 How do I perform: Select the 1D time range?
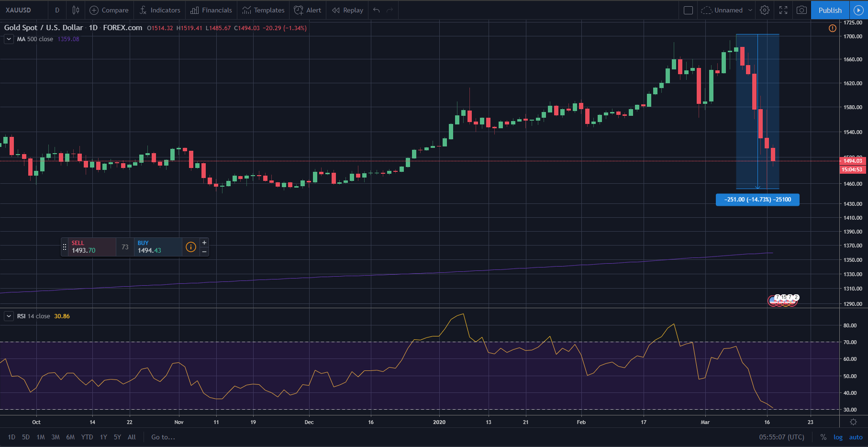(11, 437)
